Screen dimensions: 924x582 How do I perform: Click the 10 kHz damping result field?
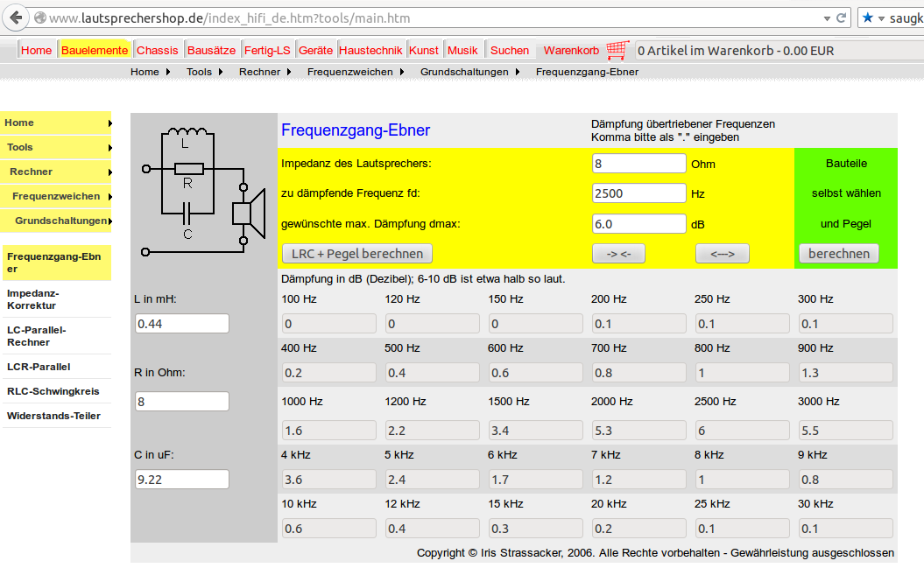pyautogui.click(x=328, y=529)
